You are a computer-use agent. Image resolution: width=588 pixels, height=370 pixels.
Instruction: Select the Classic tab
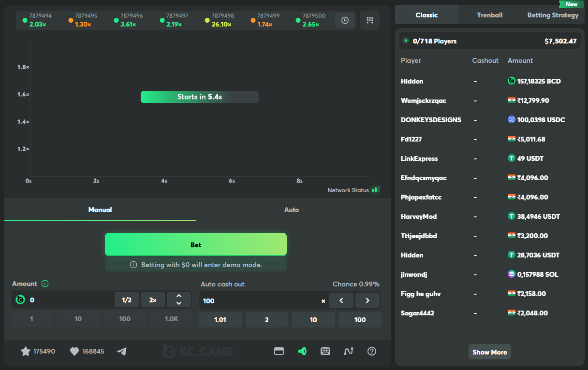[x=426, y=15]
